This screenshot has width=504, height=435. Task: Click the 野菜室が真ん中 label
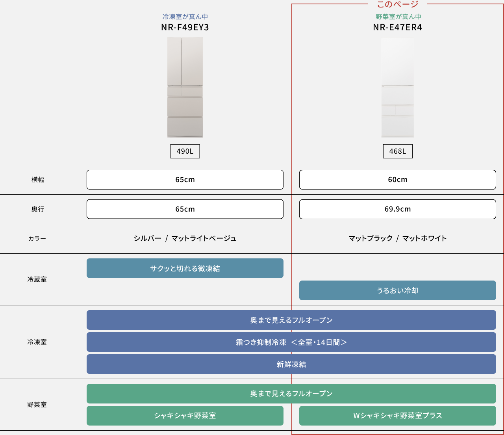pos(398,17)
